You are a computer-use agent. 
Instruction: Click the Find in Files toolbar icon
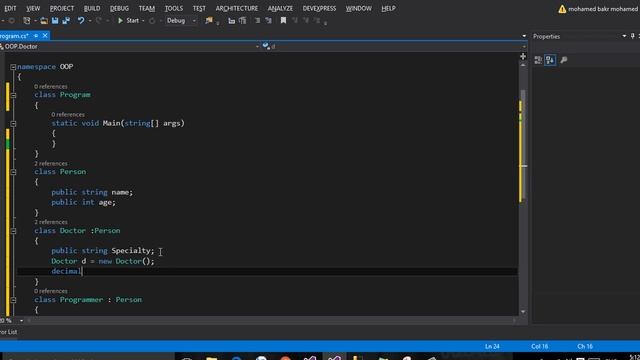[209, 20]
